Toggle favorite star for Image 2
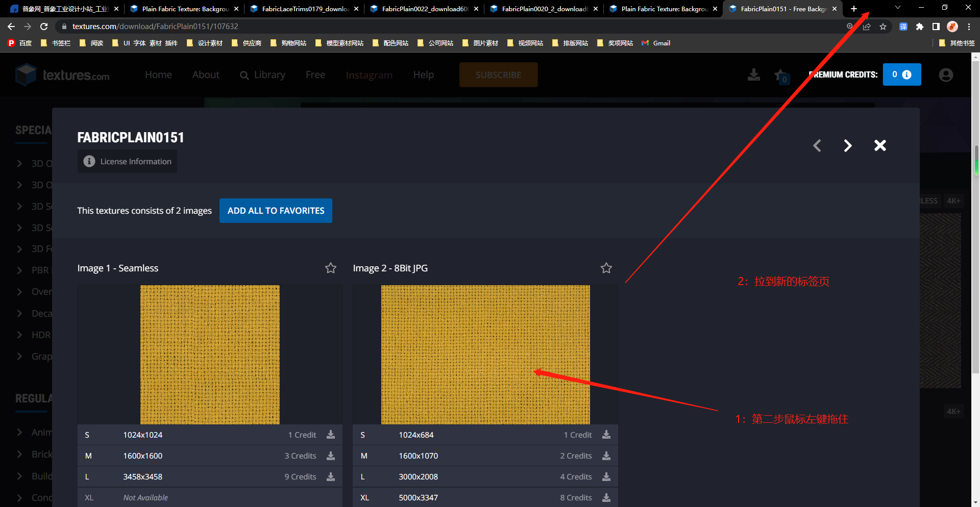This screenshot has width=980, height=507. 606,268
